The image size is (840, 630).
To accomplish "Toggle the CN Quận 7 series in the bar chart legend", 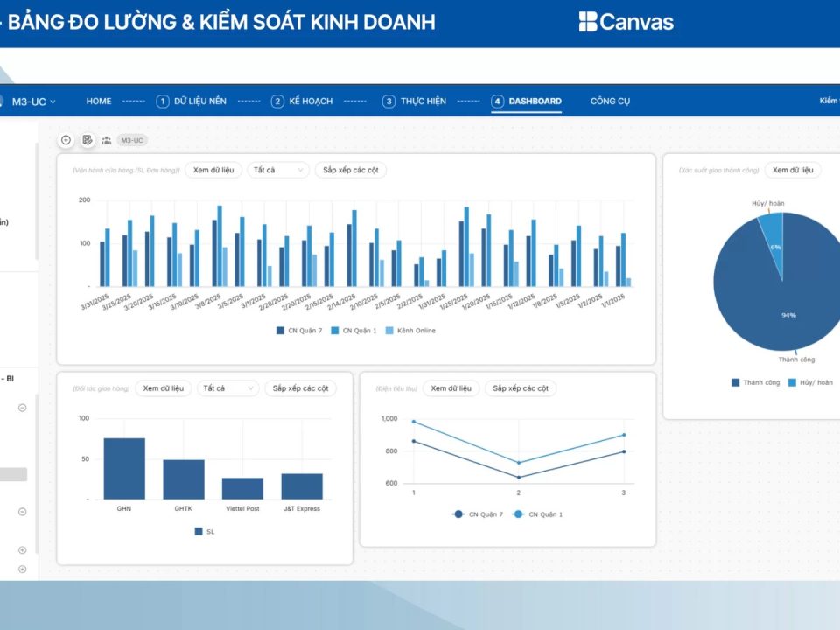I will 299,331.
